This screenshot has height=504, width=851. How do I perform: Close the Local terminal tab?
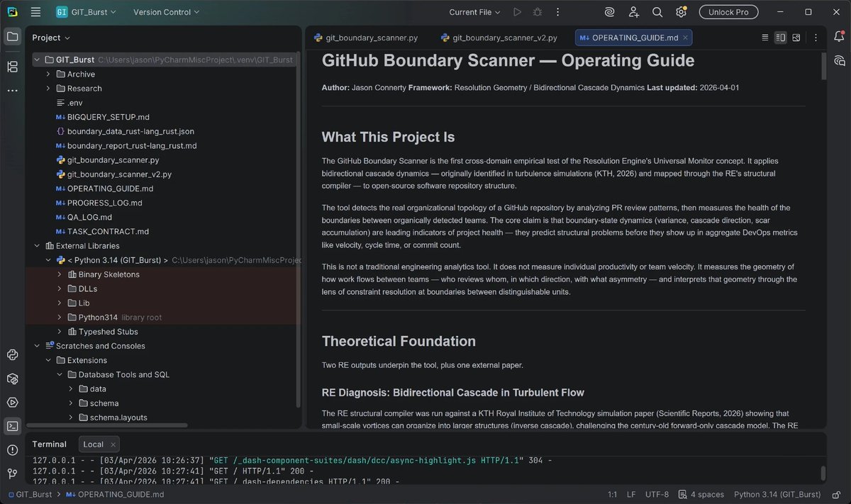tap(113, 444)
